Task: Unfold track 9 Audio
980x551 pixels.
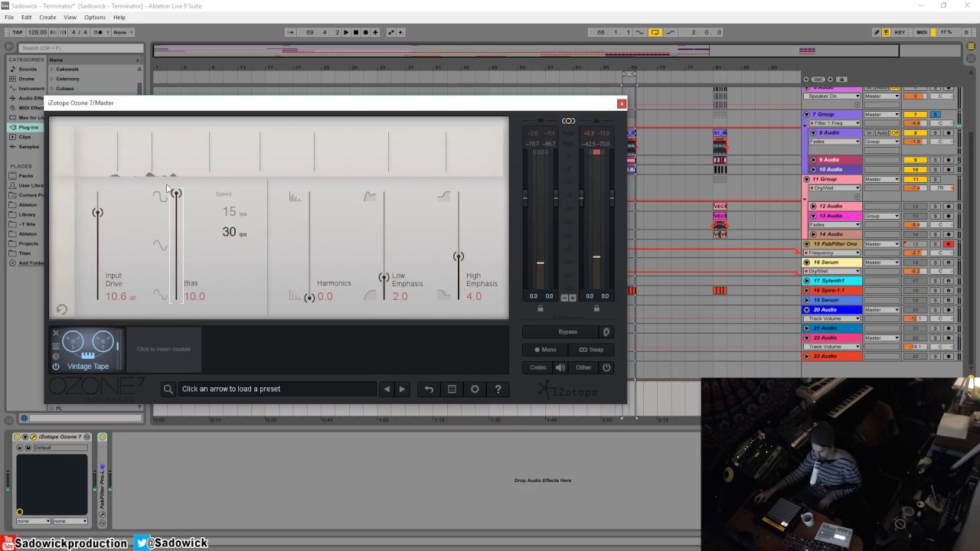Action: point(814,160)
